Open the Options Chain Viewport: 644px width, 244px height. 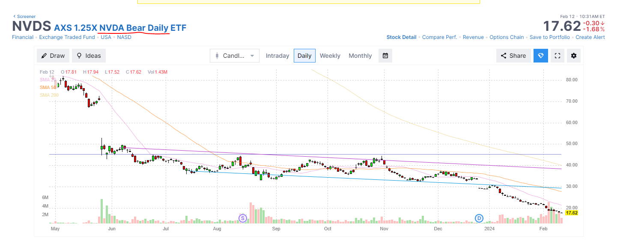[x=507, y=37]
